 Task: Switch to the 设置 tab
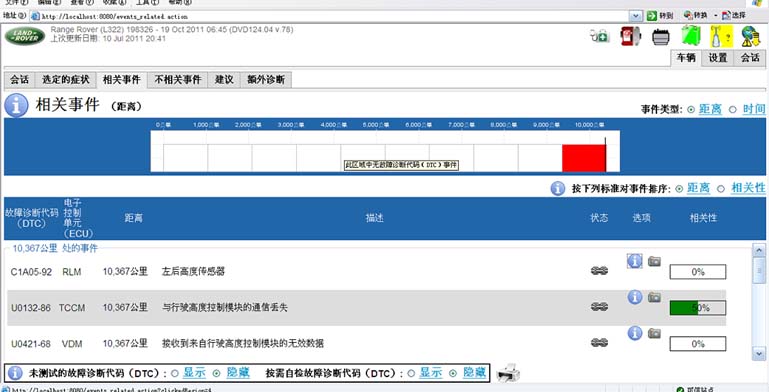pyautogui.click(x=718, y=58)
